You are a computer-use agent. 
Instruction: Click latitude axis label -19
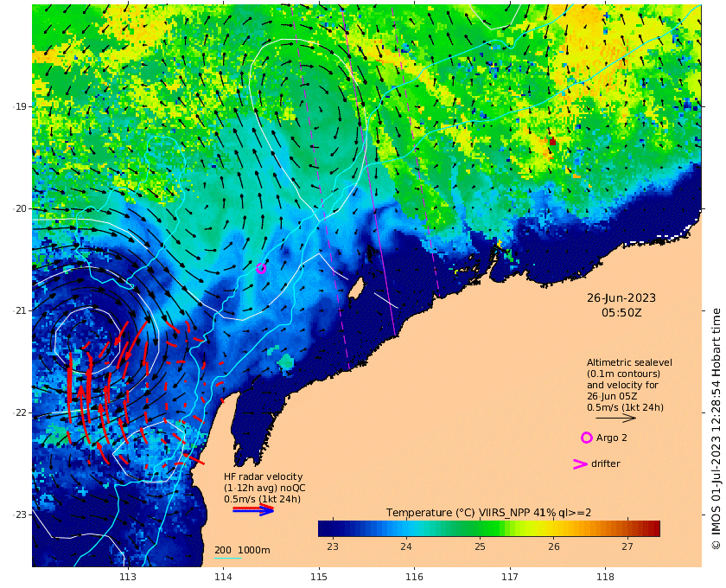[x=20, y=106]
